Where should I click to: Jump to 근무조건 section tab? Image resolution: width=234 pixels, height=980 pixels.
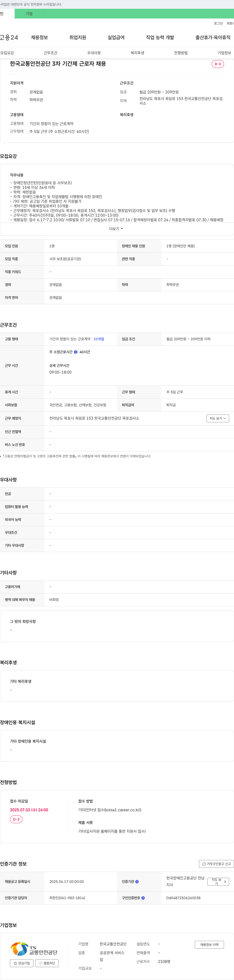click(x=50, y=53)
